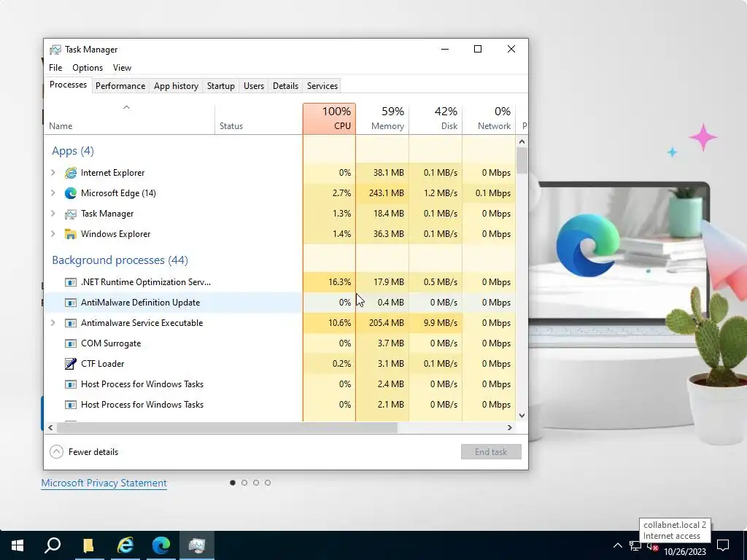The width and height of the screenshot is (747, 560).
Task: Open taskbar search magnifier
Action: pyautogui.click(x=53, y=545)
